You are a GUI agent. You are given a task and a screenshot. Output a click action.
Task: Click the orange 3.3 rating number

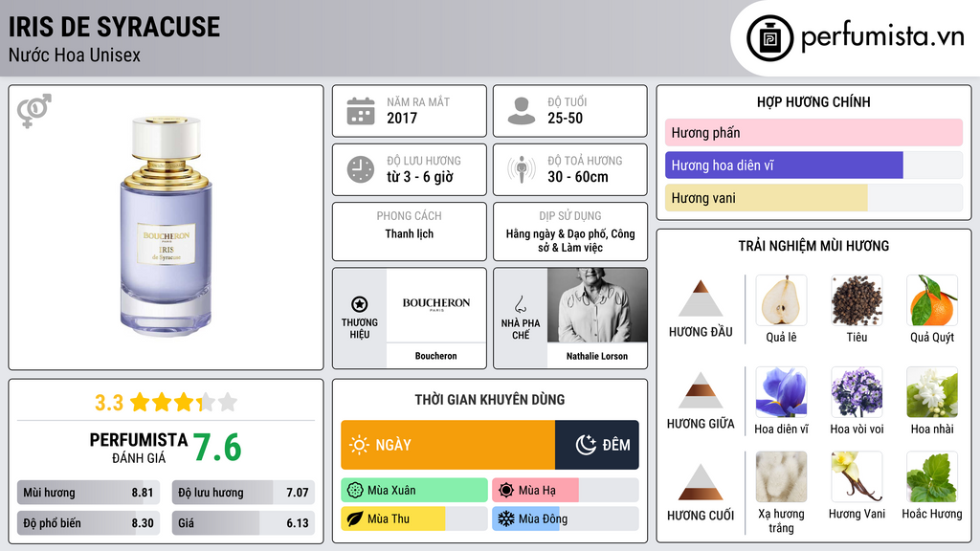(x=109, y=403)
